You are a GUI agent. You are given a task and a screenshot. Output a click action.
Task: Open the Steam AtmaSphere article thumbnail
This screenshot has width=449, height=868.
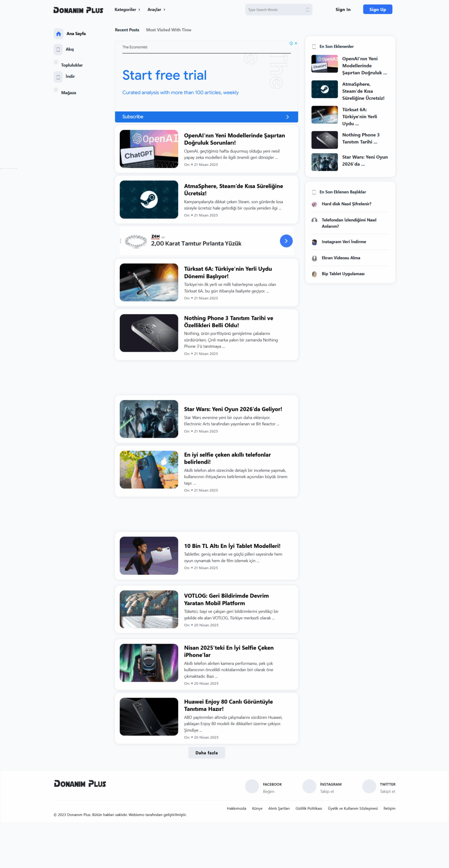[x=149, y=199]
